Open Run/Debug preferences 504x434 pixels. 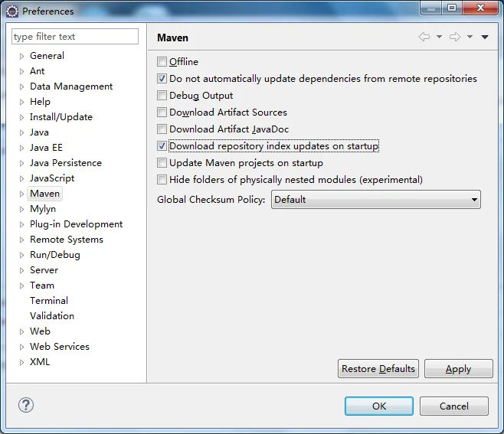pyautogui.click(x=55, y=255)
